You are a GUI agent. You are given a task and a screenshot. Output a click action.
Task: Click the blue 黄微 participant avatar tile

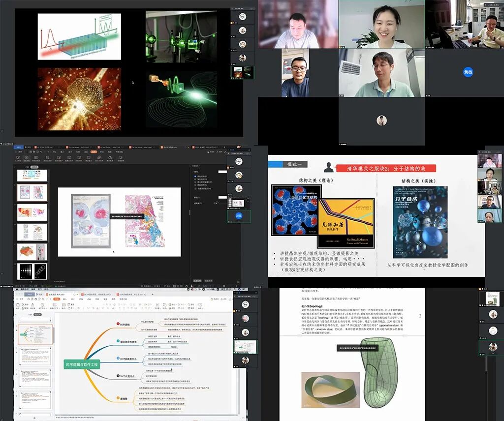tap(468, 72)
